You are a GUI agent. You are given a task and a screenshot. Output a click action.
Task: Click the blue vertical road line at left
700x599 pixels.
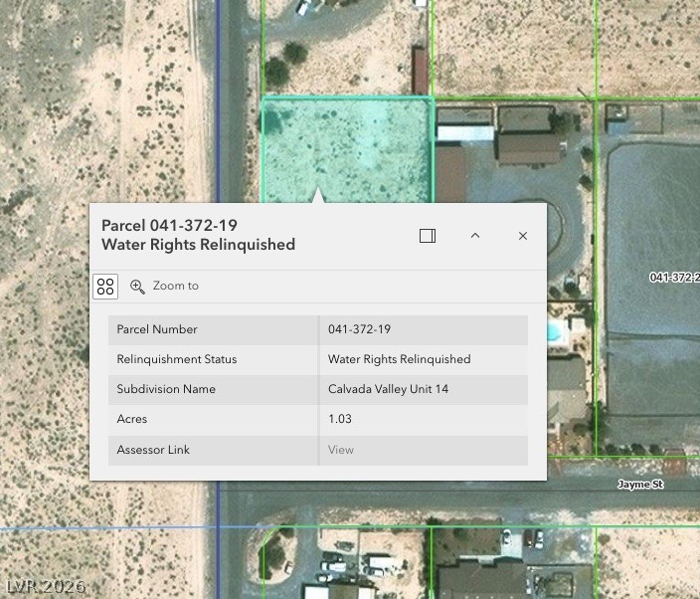[219, 100]
